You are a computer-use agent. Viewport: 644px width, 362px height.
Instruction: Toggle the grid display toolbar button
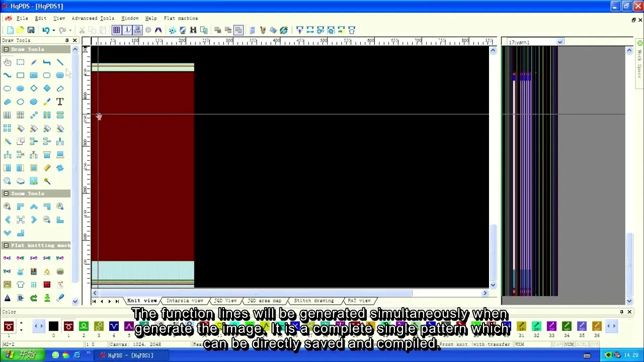[x=116, y=30]
